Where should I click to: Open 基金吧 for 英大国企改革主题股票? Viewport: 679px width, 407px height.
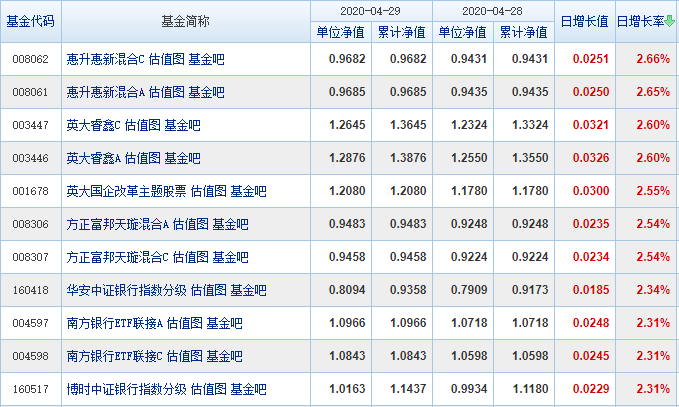pyautogui.click(x=249, y=191)
